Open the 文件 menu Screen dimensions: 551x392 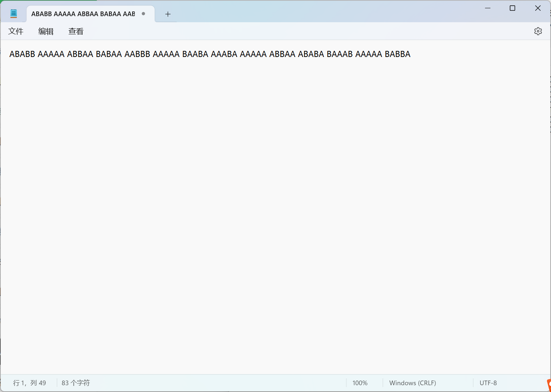coord(16,32)
